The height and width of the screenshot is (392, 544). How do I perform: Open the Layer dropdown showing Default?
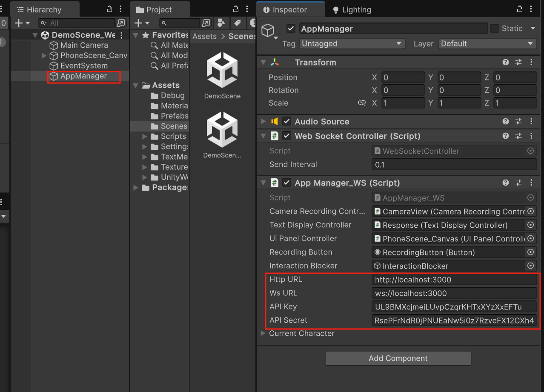pyautogui.click(x=487, y=43)
